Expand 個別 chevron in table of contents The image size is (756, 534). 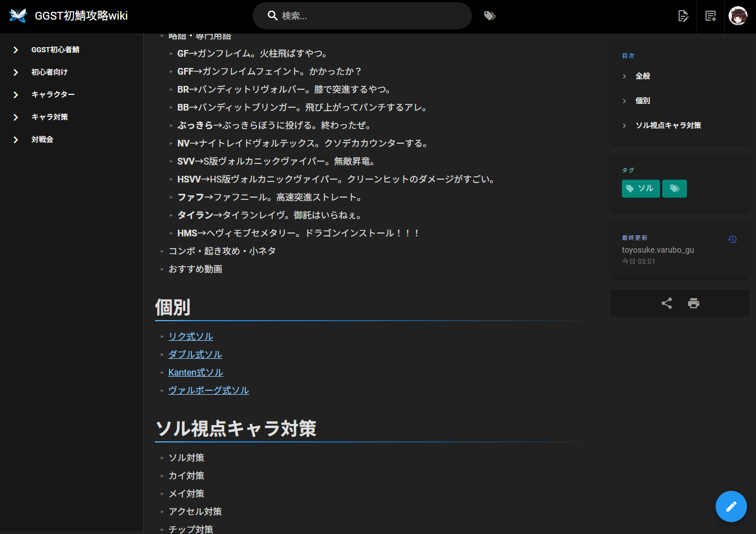624,101
